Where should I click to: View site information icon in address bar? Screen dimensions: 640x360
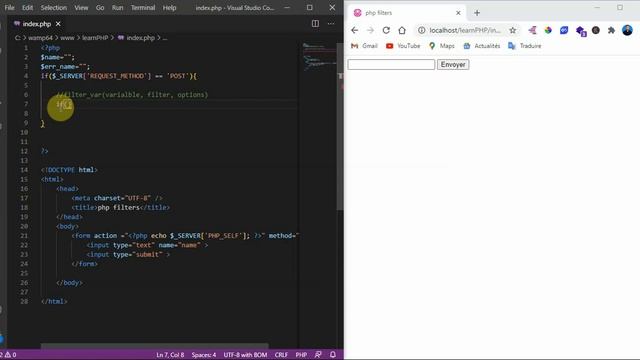(x=422, y=30)
